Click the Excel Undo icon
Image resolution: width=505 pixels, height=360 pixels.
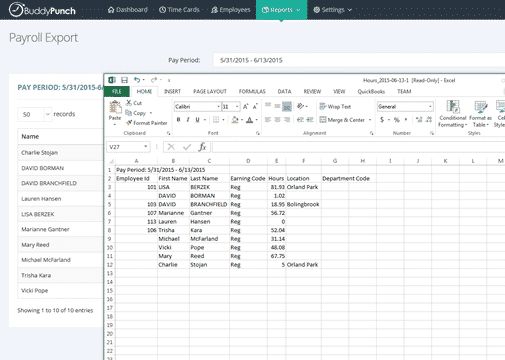click(x=137, y=80)
